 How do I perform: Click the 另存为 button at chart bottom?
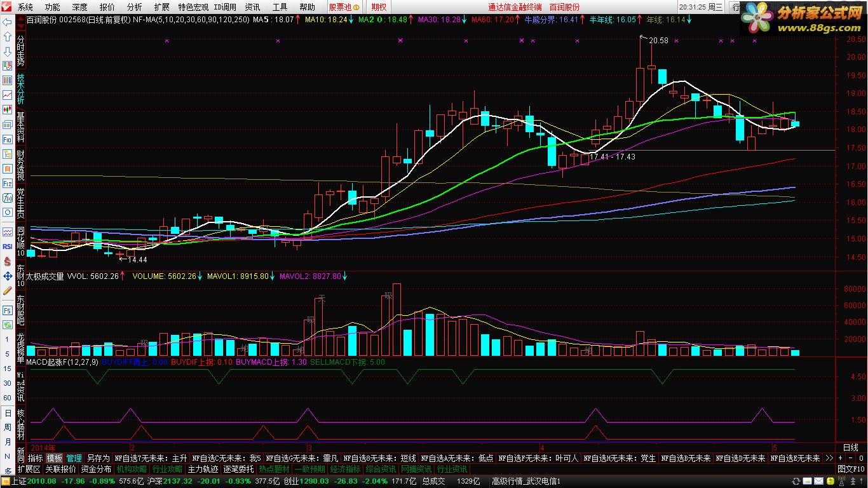tap(98, 458)
